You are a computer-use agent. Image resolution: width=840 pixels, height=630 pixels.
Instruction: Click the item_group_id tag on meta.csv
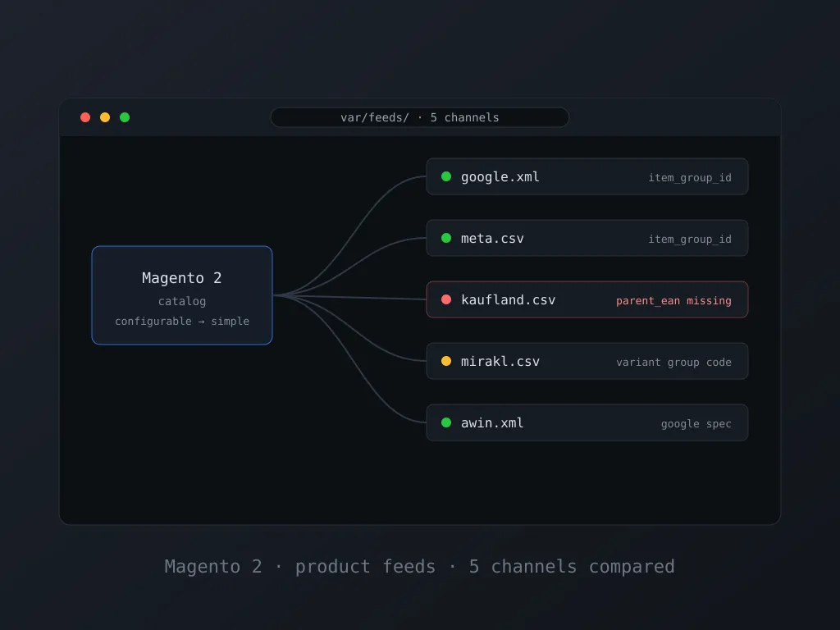690,240
